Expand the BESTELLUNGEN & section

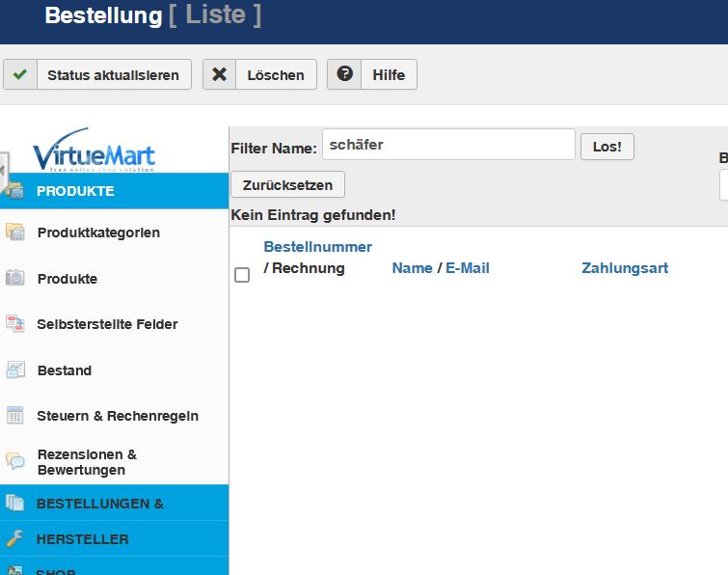[x=99, y=503]
